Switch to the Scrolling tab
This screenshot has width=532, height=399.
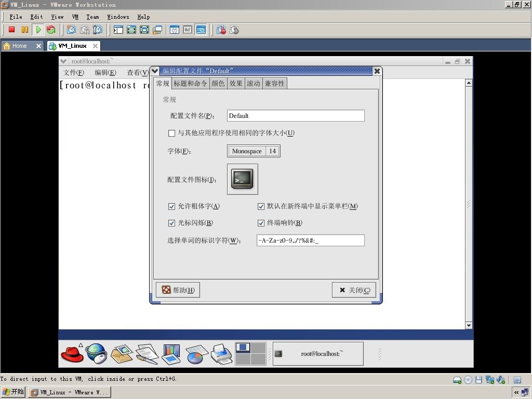point(254,84)
